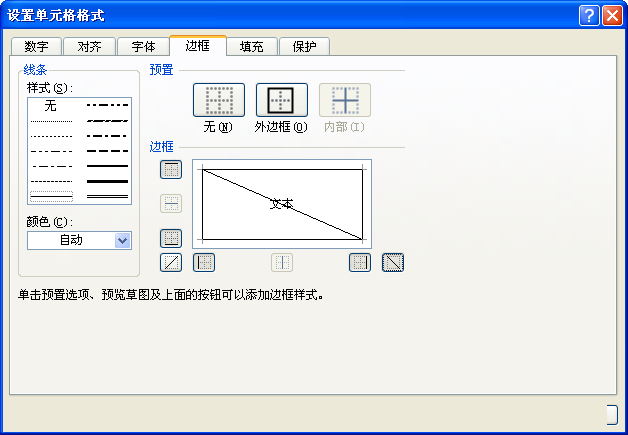
Task: Go to the 保护 tab
Action: (304, 46)
